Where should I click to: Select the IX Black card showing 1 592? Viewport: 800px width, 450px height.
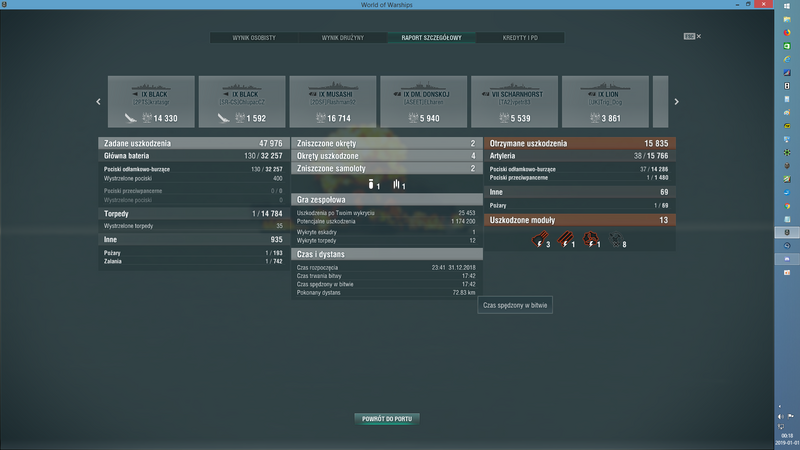click(242, 102)
